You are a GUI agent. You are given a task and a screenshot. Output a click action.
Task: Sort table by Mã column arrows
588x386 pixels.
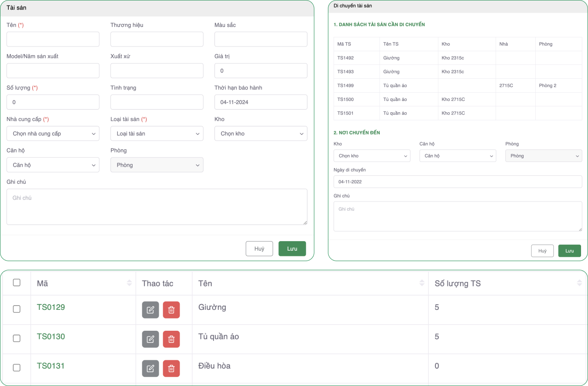click(x=129, y=283)
